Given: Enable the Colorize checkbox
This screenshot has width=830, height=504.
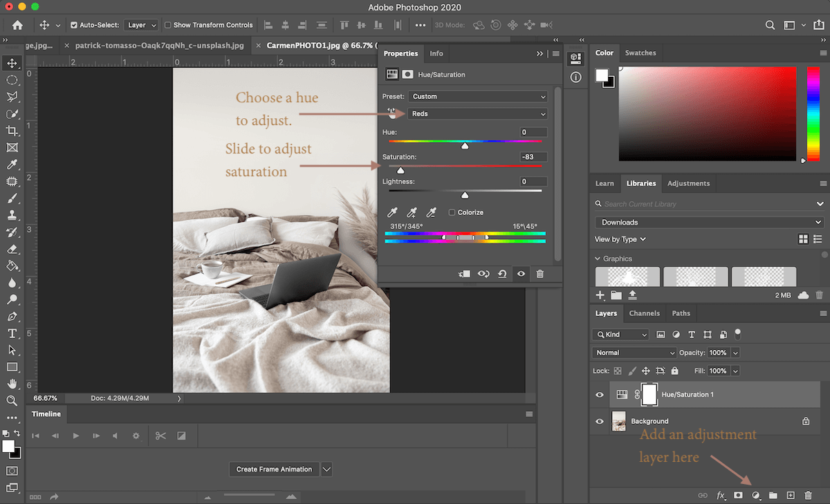Looking at the screenshot, I should click(452, 212).
